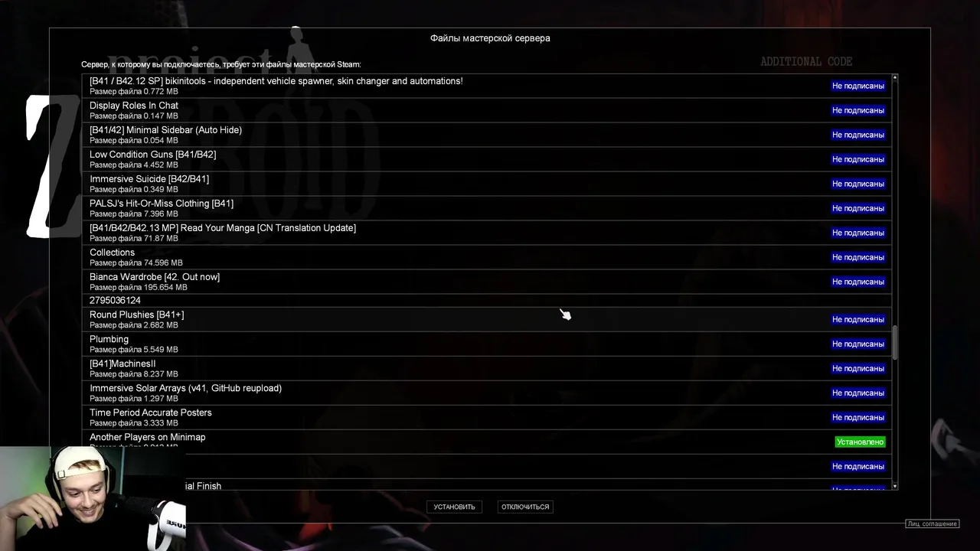Select the Immersive Solar Arrays entry
980x551 pixels.
(487, 393)
